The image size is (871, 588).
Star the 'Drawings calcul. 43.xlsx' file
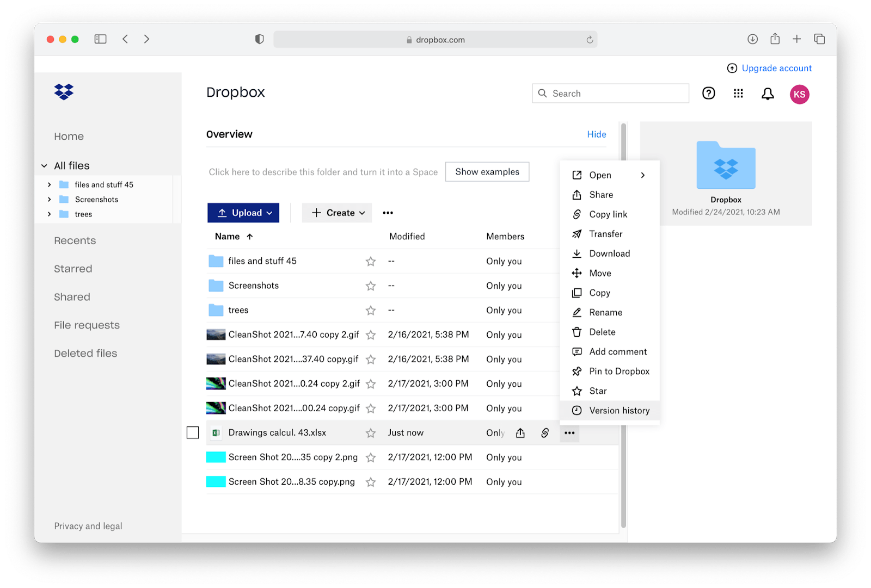371,433
